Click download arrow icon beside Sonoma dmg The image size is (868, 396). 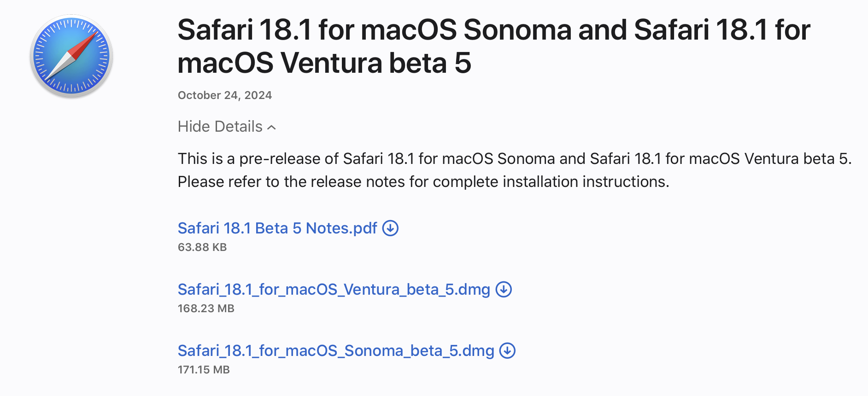[507, 350]
